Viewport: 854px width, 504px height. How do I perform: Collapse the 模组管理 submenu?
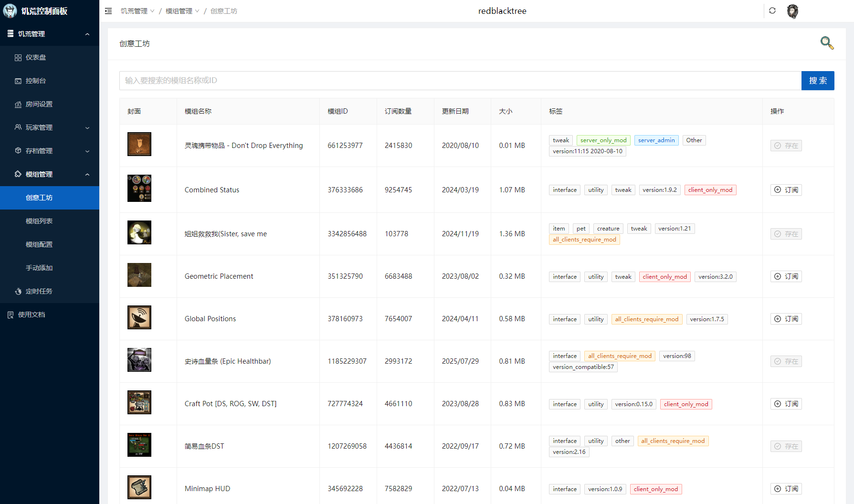coord(50,174)
